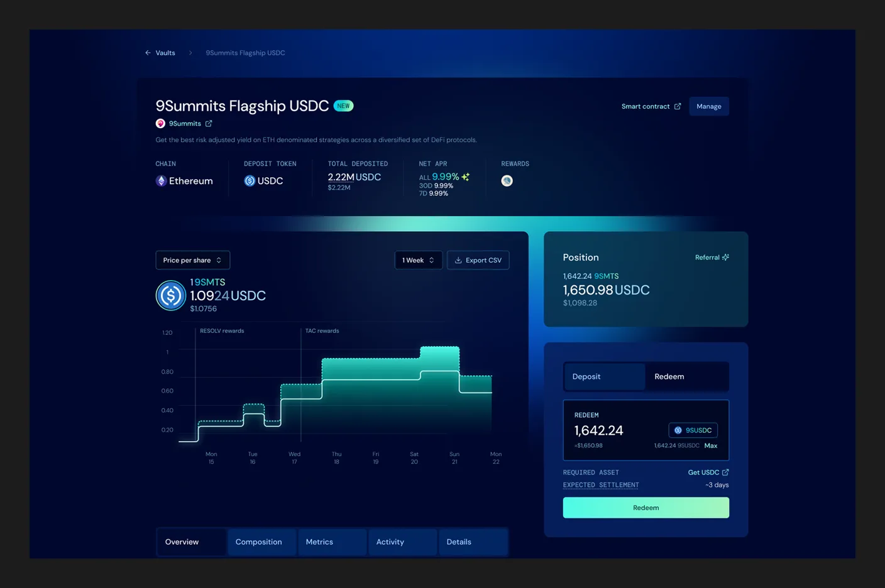Viewport: 885px width, 588px height.
Task: Click the 9Summits pink logo icon
Action: click(x=160, y=124)
